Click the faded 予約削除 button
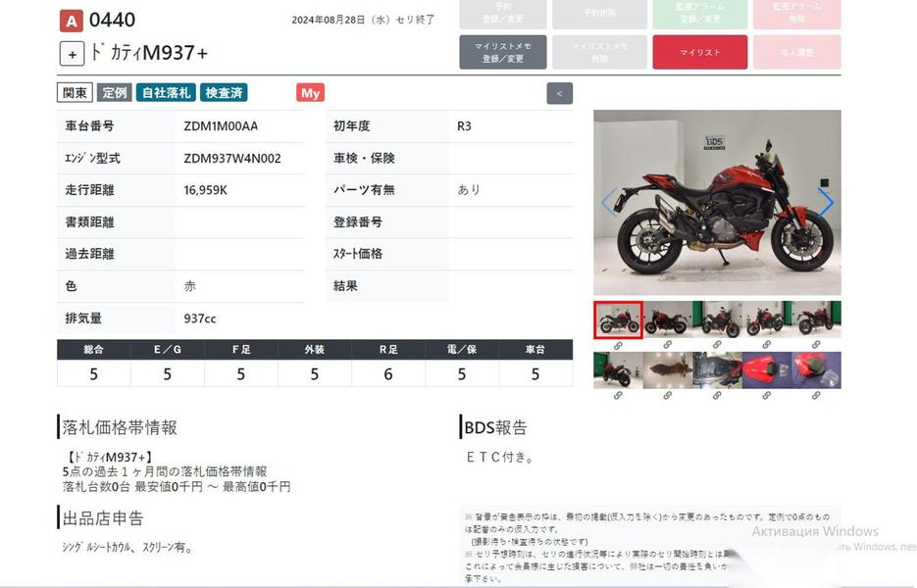 [x=599, y=13]
